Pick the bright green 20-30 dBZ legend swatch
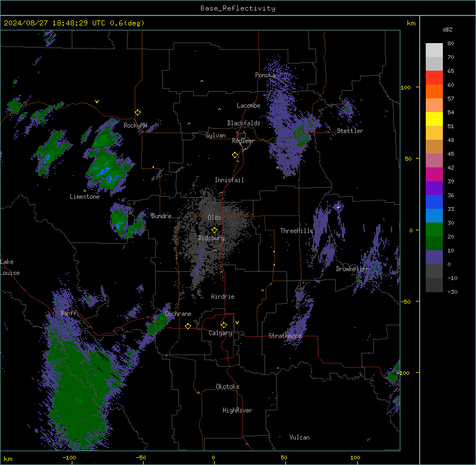 434,230
